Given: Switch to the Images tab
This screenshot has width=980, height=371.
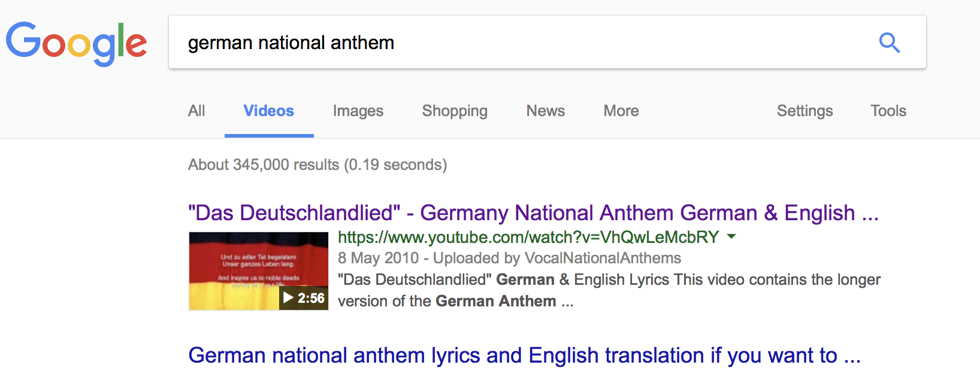Looking at the screenshot, I should click(358, 111).
